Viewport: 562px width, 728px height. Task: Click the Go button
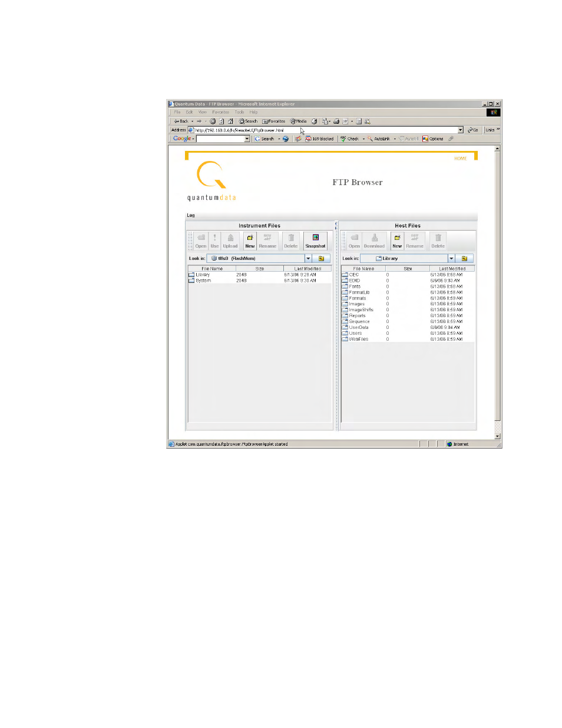click(x=473, y=130)
